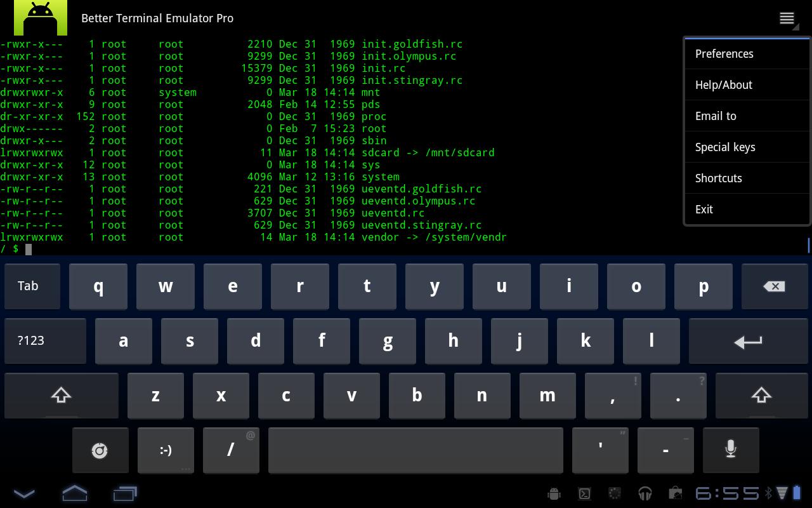
Task: Tap the letter s key
Action: tap(190, 341)
